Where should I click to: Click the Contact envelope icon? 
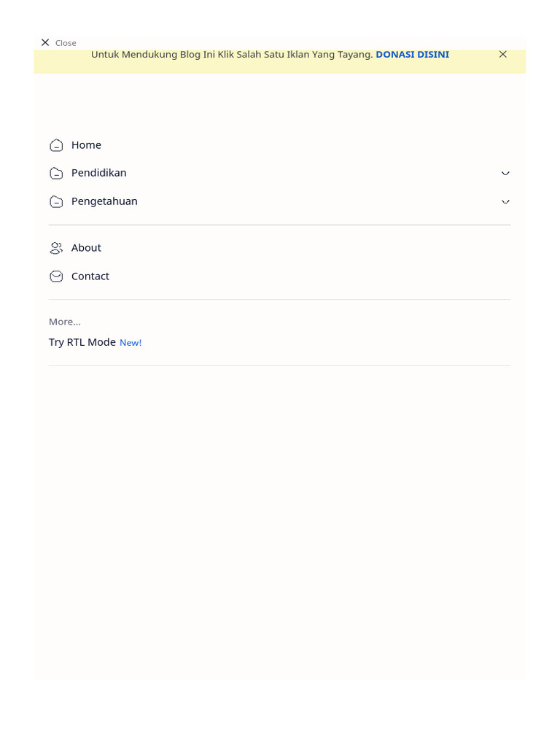(x=56, y=276)
